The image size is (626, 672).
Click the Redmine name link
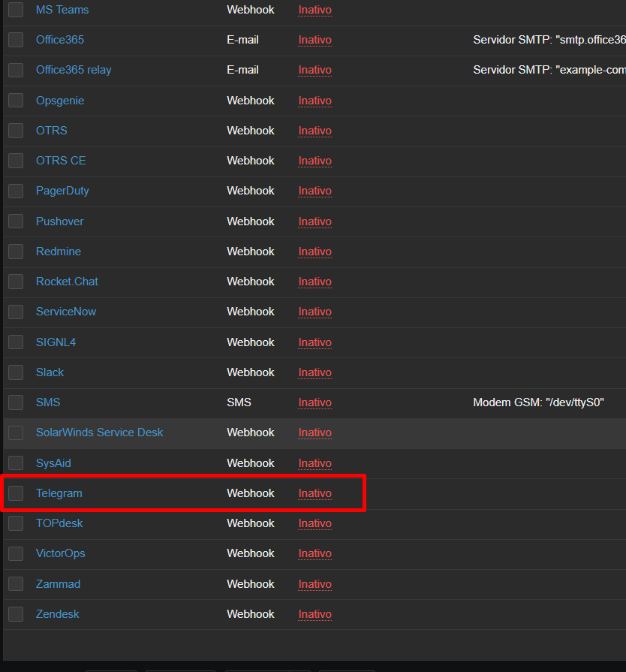59,252
